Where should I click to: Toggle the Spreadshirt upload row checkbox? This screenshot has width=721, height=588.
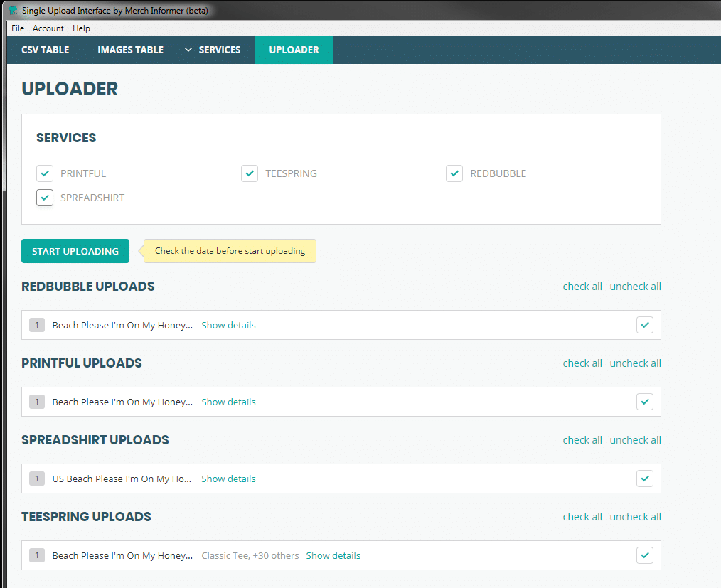(x=645, y=479)
